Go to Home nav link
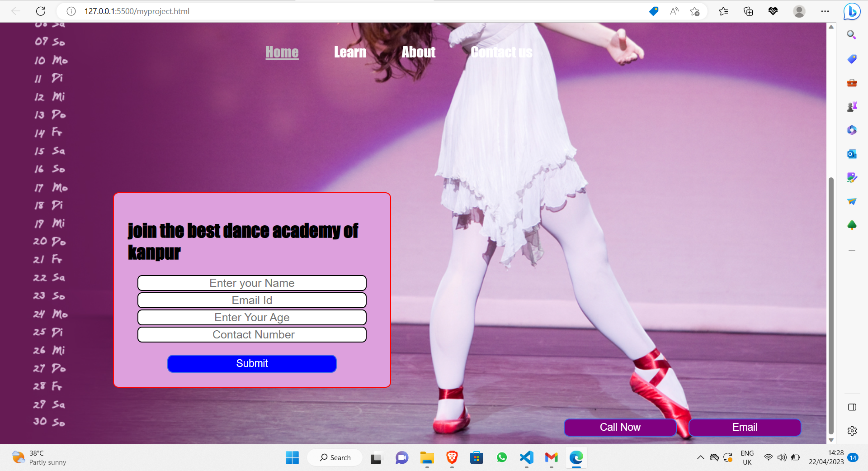Screen dimensions: 868x471 pyautogui.click(x=282, y=52)
